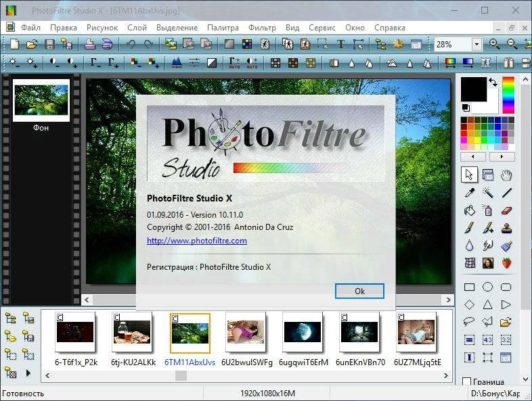
Task: Click the canvas horizontal scroll left arrow
Action: 87,300
